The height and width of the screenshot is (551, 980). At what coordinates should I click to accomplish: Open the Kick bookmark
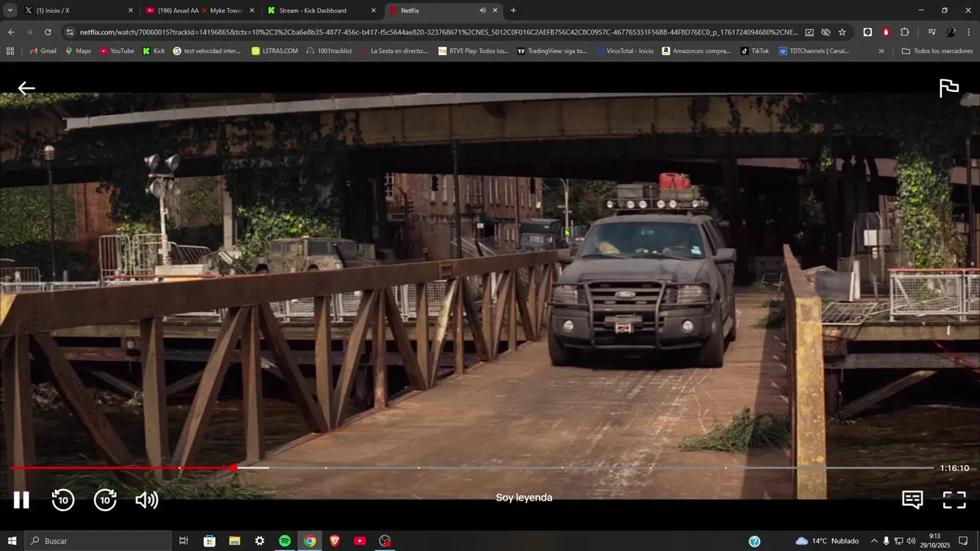pos(154,51)
